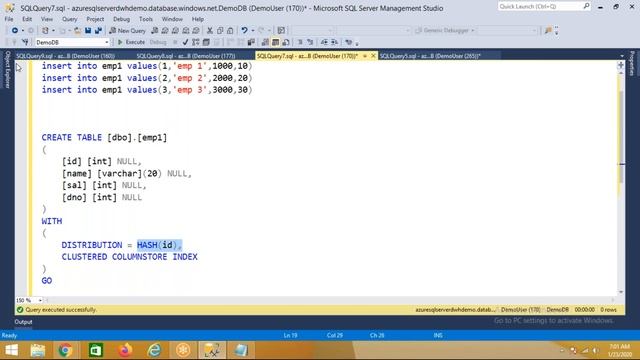Image resolution: width=640 pixels, height=360 pixels.
Task: Open the View menu
Action: click(x=47, y=19)
